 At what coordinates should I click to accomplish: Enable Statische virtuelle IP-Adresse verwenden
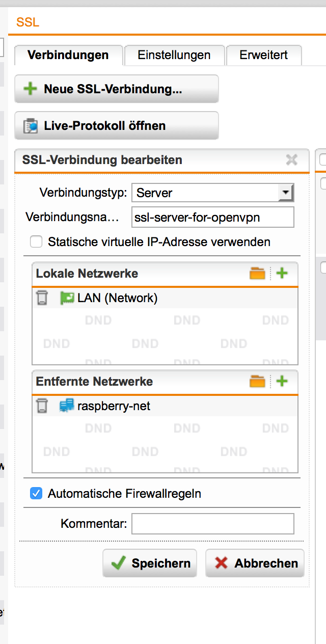pyautogui.click(x=36, y=242)
